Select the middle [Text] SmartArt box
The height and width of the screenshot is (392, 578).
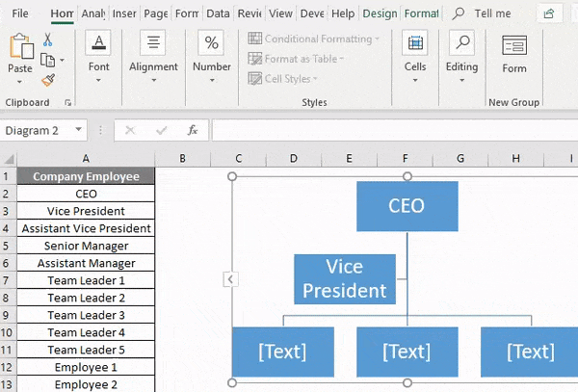coord(407,352)
